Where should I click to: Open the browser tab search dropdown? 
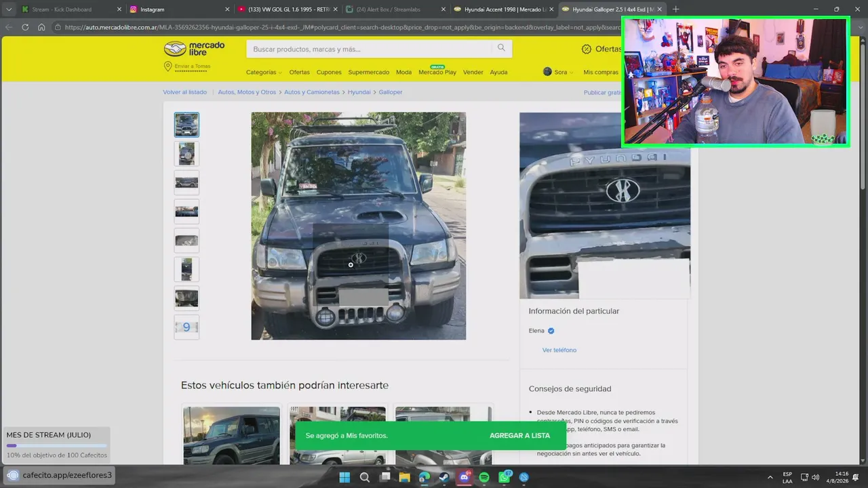(9, 9)
